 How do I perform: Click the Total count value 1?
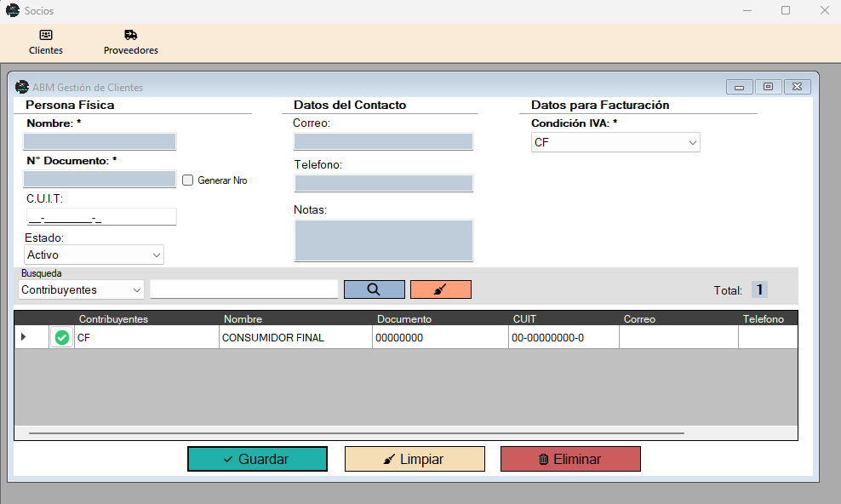(x=759, y=289)
